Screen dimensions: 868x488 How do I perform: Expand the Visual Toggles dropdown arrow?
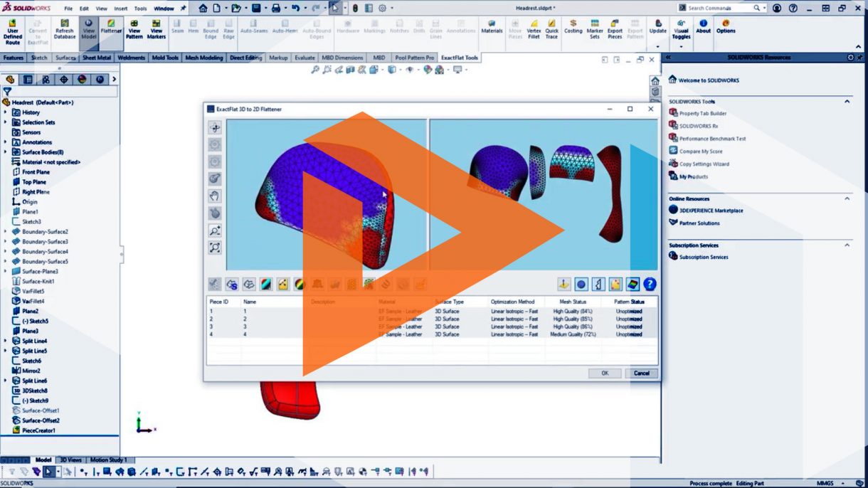pyautogui.click(x=681, y=47)
